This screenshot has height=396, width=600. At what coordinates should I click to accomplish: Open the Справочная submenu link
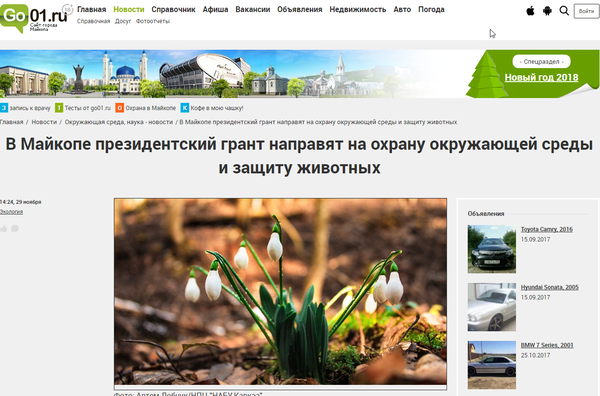pyautogui.click(x=93, y=21)
